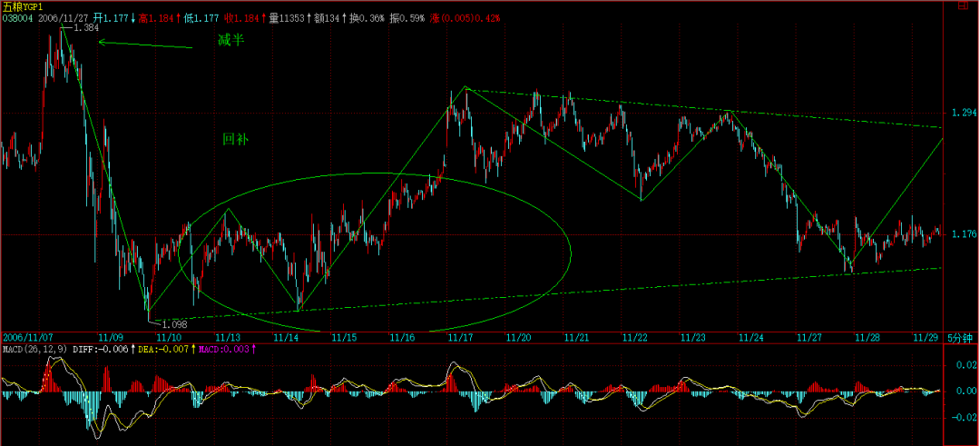Click the 11/09 date axis label
Screen dimensions: 980x446
coord(111,337)
